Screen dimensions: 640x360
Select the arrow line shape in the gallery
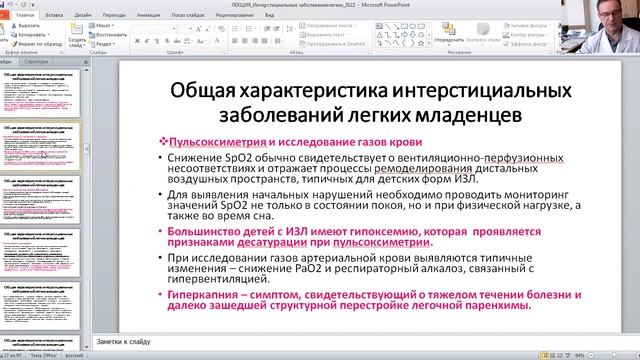396,26
